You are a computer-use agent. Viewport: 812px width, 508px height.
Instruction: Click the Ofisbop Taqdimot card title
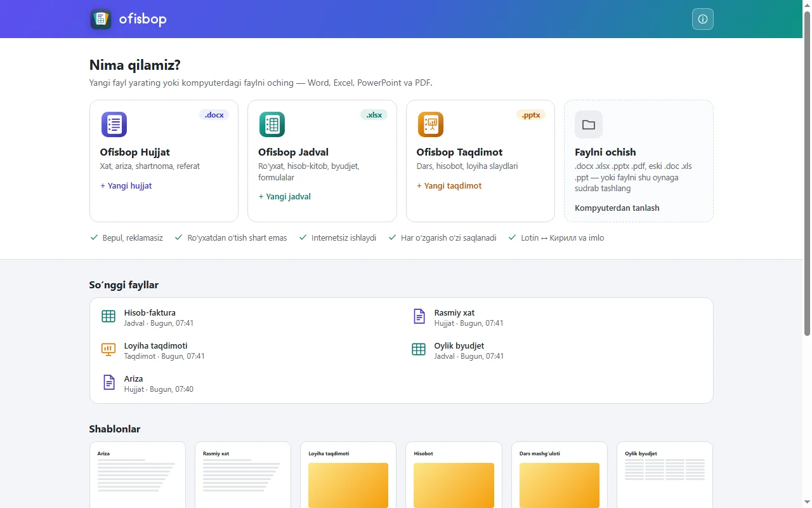(x=460, y=152)
